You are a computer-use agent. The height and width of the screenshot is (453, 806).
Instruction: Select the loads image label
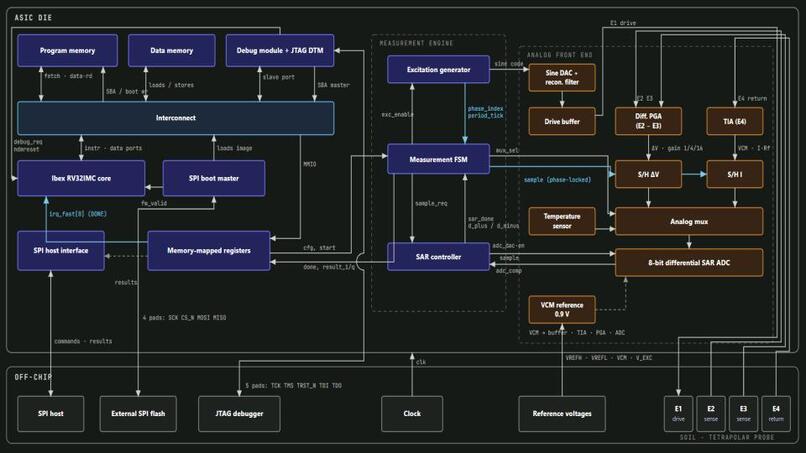pyautogui.click(x=234, y=148)
